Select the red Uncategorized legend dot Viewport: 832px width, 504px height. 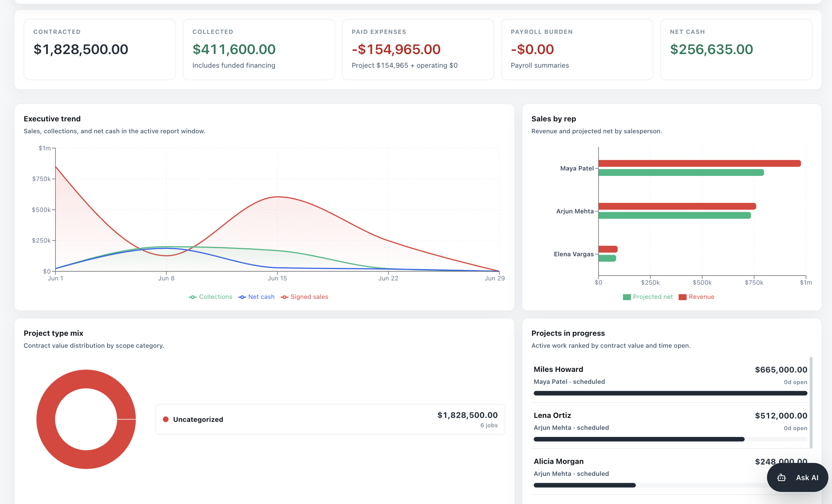click(166, 419)
